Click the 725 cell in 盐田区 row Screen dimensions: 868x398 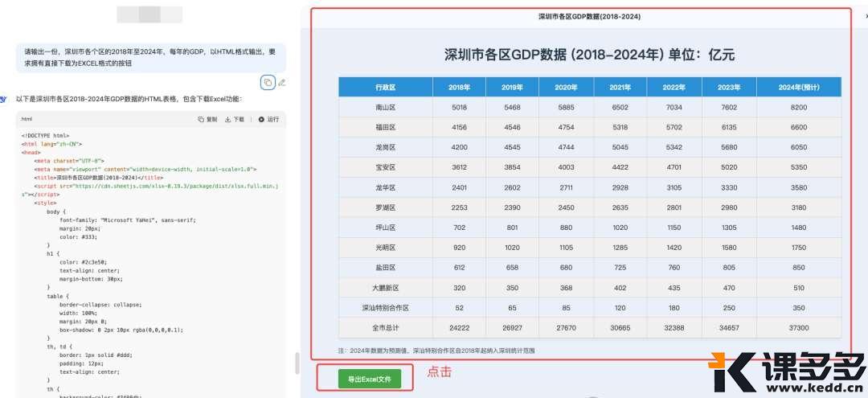pos(620,268)
